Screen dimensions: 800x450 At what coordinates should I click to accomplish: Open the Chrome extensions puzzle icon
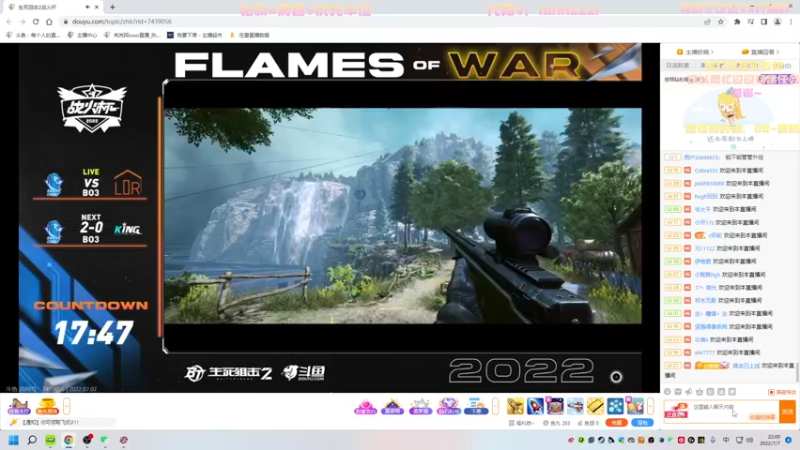pyautogui.click(x=737, y=21)
